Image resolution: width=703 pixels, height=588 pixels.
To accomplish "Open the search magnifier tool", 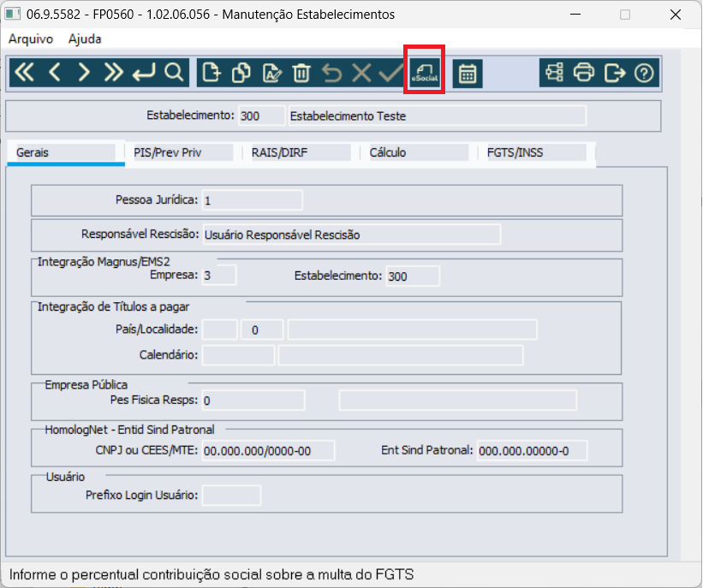I will tap(174, 72).
